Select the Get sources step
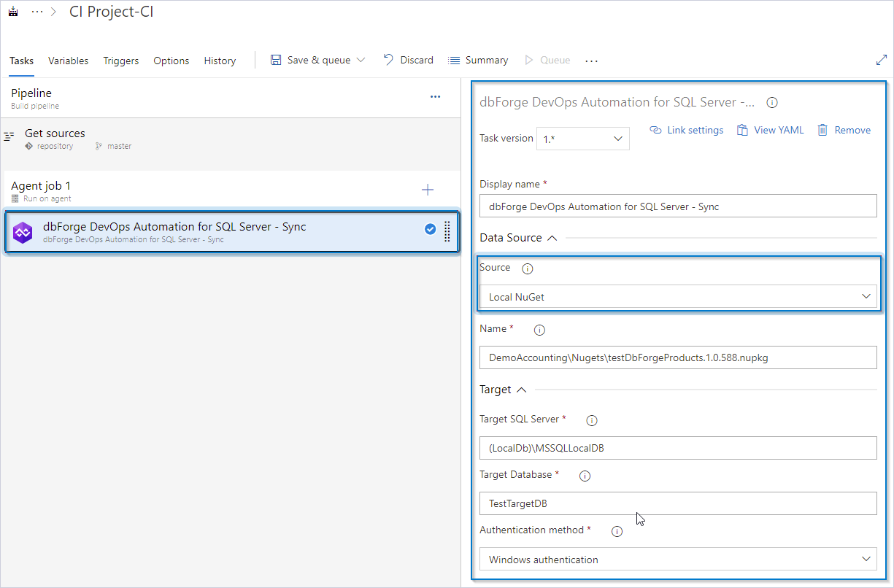Image resolution: width=894 pixels, height=588 pixels. [231, 139]
